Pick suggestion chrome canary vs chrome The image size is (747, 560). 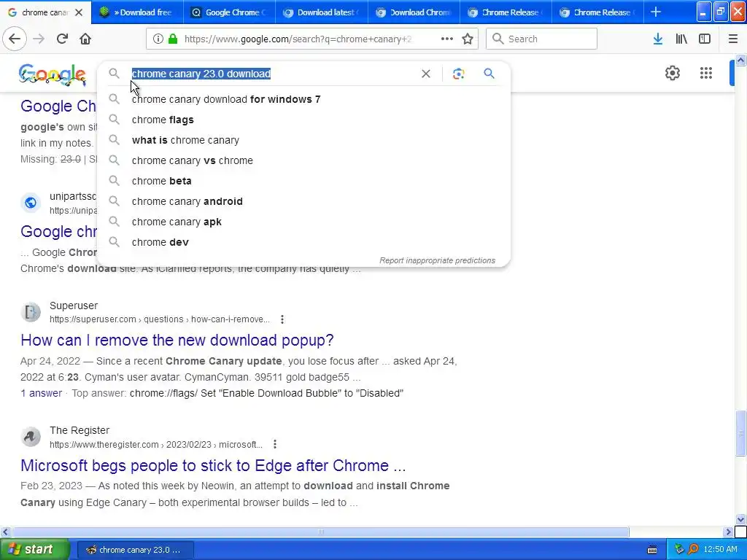(303, 160)
